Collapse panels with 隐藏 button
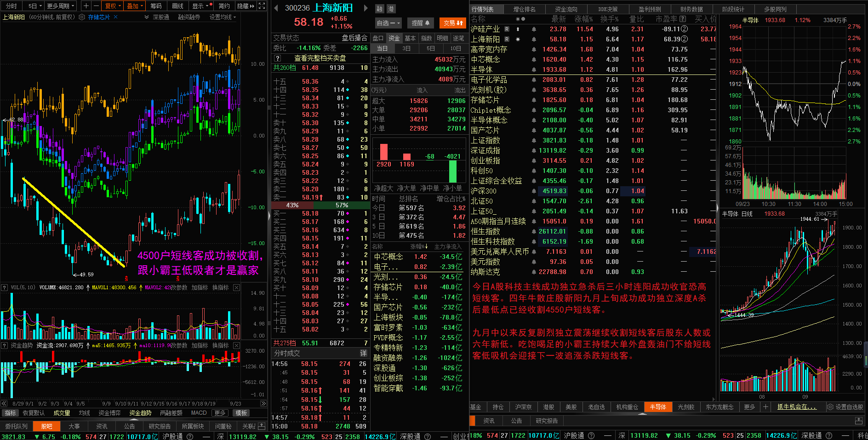Screen dimensions: 868x440 pyautogui.click(x=246, y=6)
